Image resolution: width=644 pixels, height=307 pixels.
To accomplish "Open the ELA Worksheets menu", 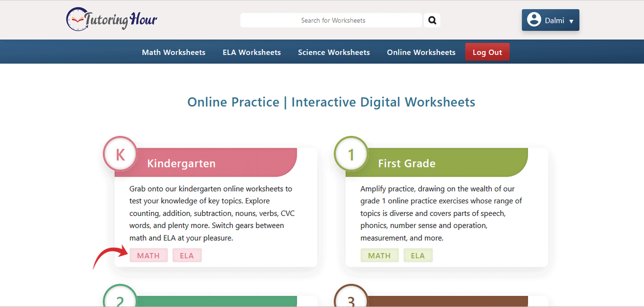I will [x=252, y=53].
